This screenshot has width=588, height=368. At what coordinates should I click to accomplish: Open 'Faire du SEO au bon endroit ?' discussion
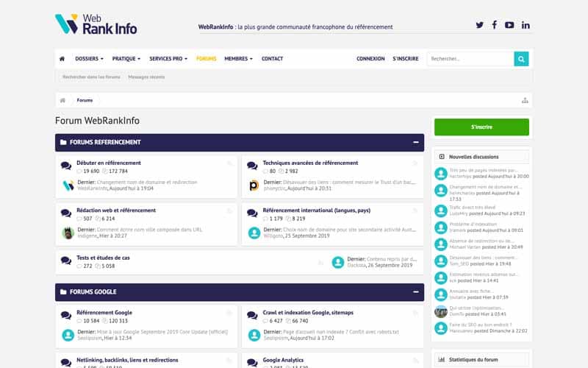tap(481, 325)
